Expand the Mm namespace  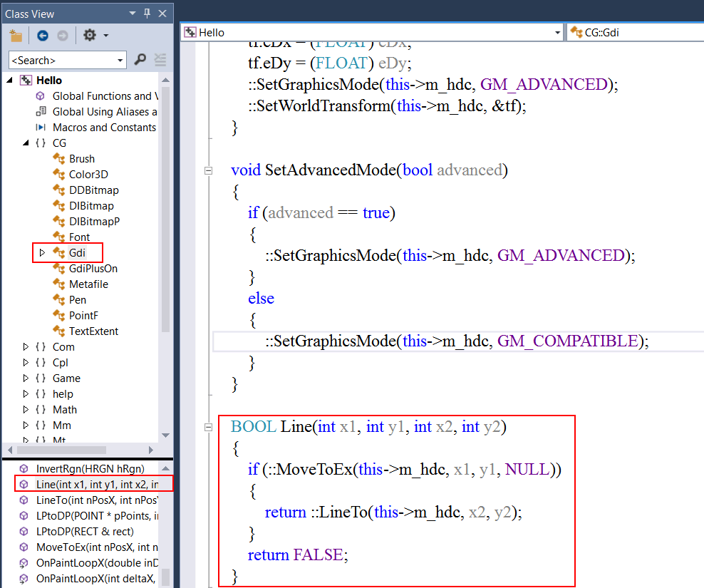[26, 425]
